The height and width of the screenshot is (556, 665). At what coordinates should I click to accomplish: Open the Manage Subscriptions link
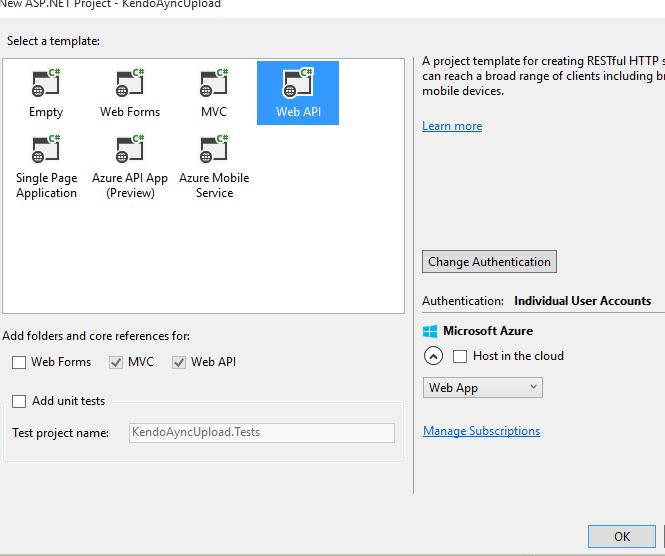pyautogui.click(x=481, y=431)
